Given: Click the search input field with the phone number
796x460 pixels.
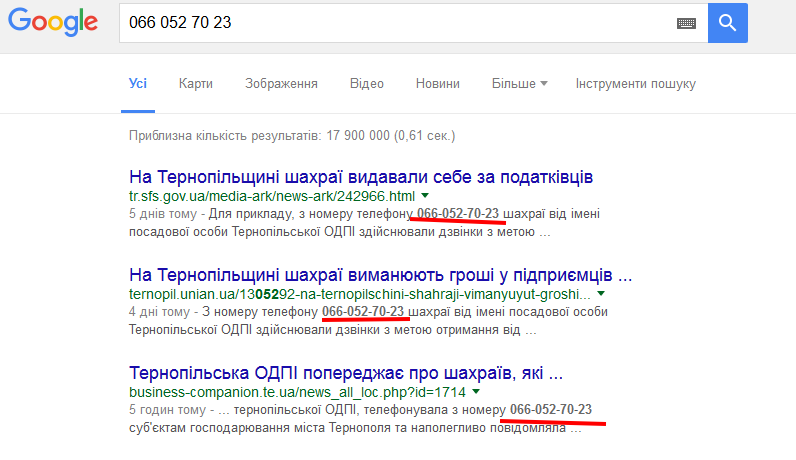Looking at the screenshot, I should (414, 23).
